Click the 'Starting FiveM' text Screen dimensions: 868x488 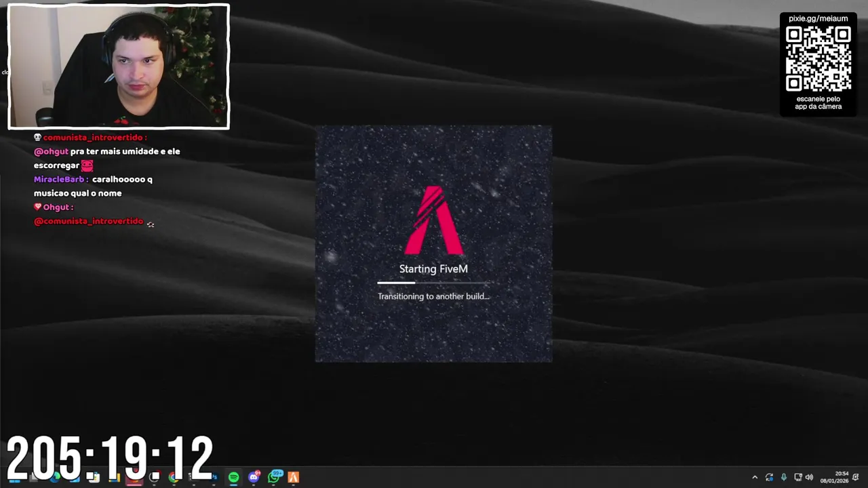(433, 269)
